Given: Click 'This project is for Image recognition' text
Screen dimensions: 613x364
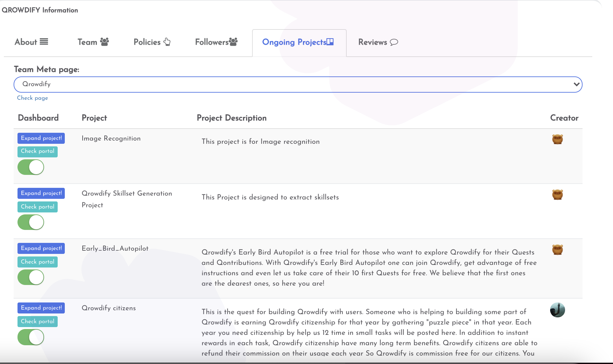Looking at the screenshot, I should [260, 142].
